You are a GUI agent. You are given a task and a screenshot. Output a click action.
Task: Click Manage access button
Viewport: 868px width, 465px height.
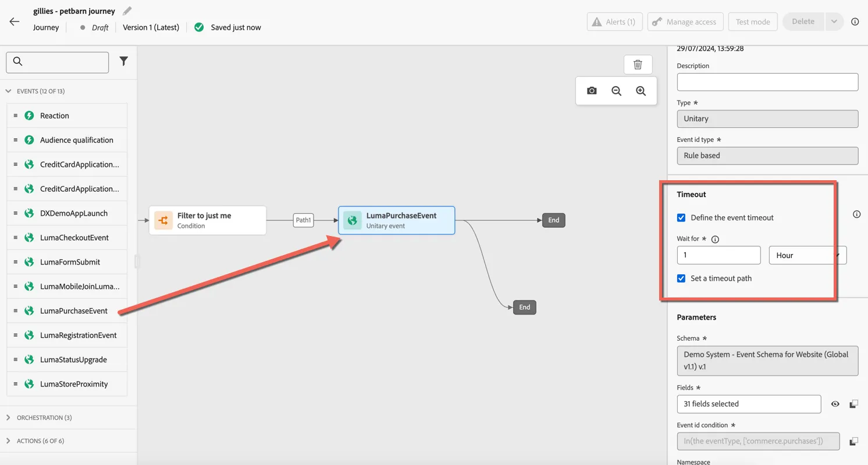pyautogui.click(x=685, y=22)
